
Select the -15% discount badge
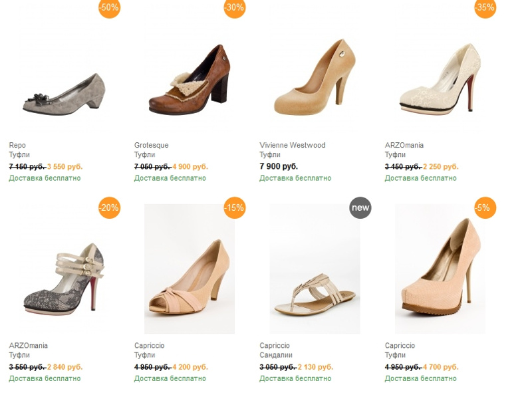tap(234, 207)
